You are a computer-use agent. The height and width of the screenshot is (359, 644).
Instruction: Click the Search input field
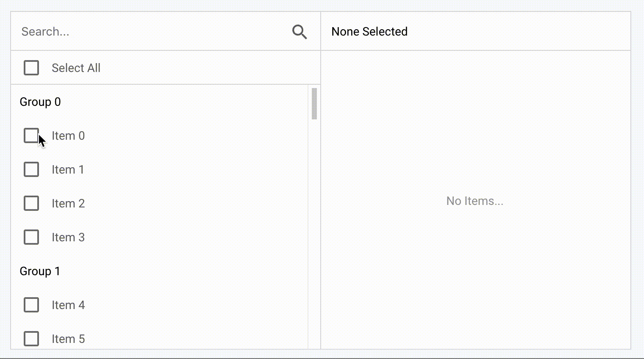127,31
